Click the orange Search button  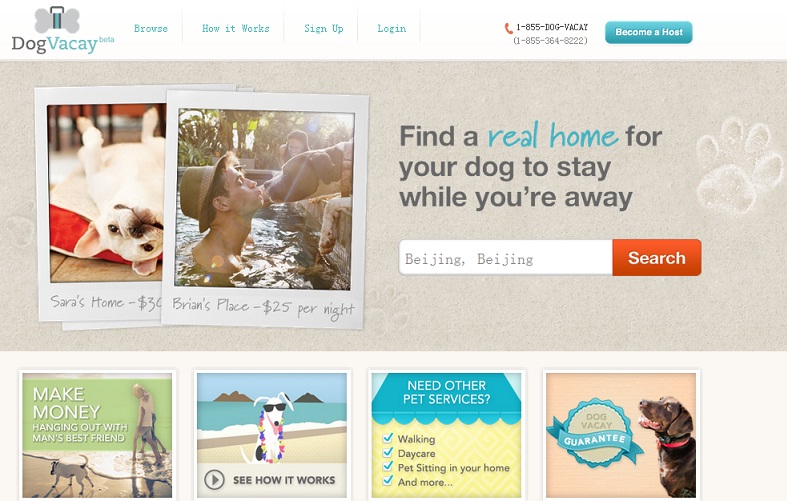click(657, 258)
